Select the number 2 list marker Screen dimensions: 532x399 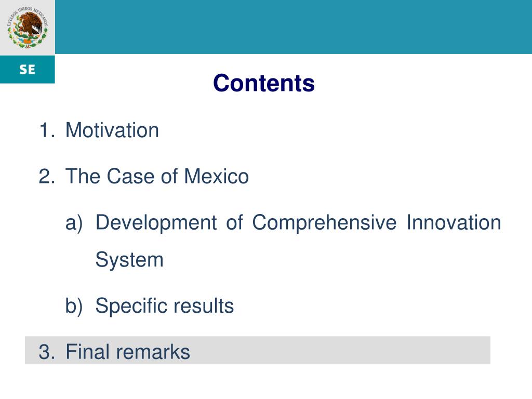click(x=46, y=177)
